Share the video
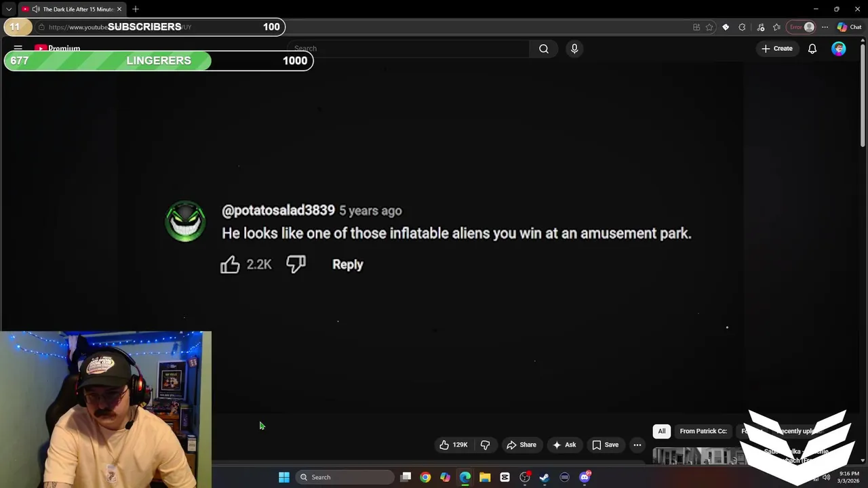Screen dimensions: 868x488 (x=521, y=445)
